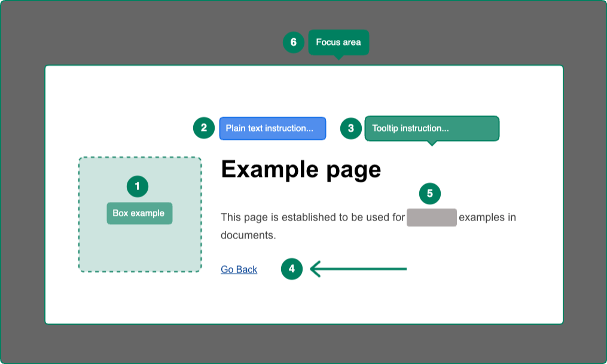Select the number 5 circle marker
The width and height of the screenshot is (607, 364).
click(430, 194)
